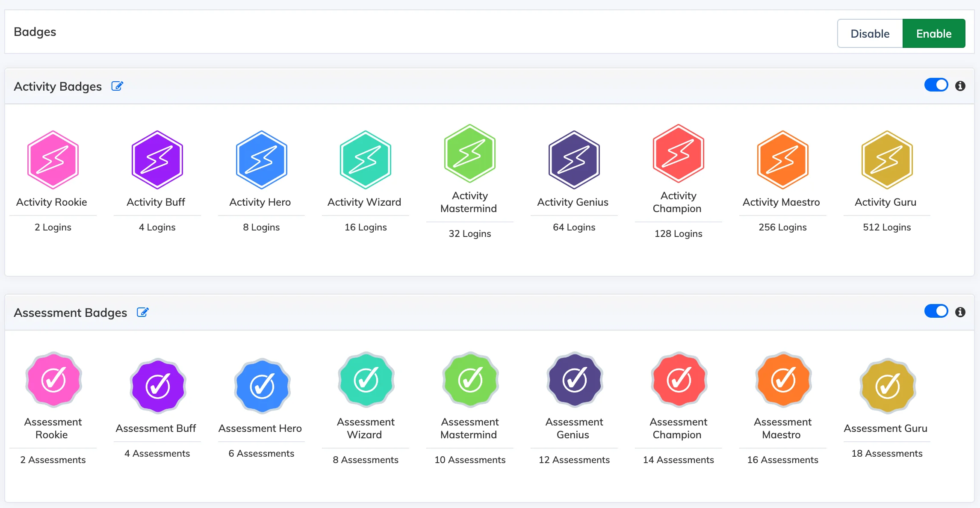
Task: Click the pink Assessment Rookie badge
Action: (53, 380)
